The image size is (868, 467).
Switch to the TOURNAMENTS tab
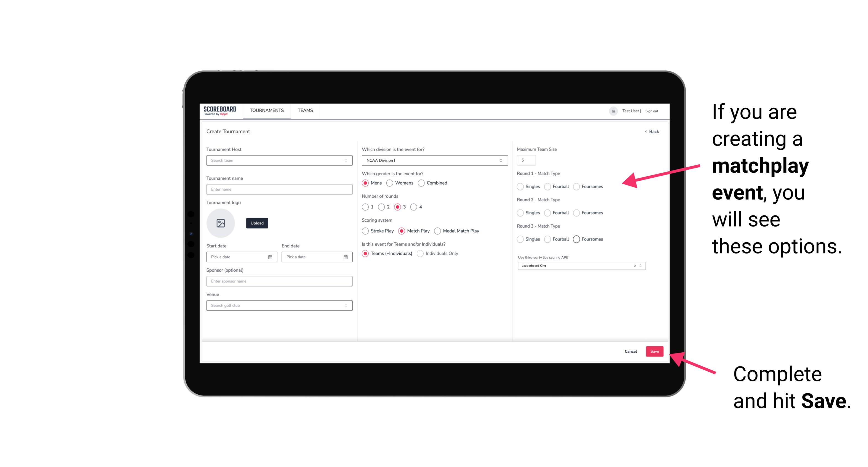coord(266,110)
